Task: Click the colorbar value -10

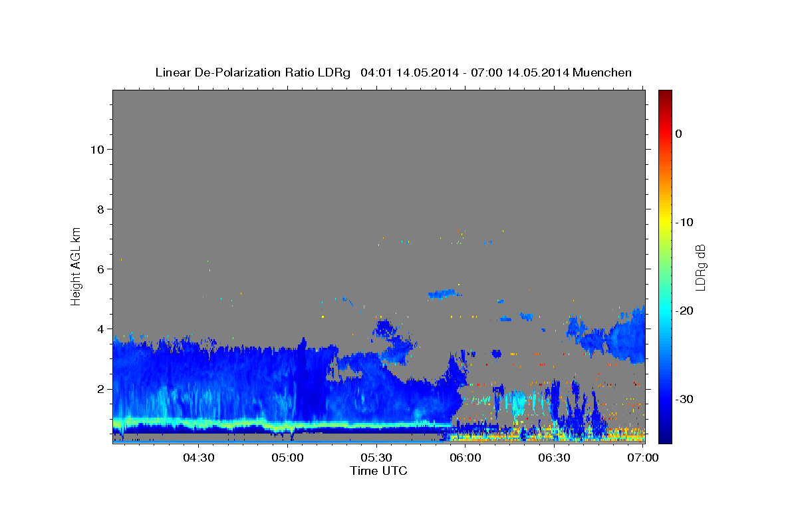Action: [685, 222]
